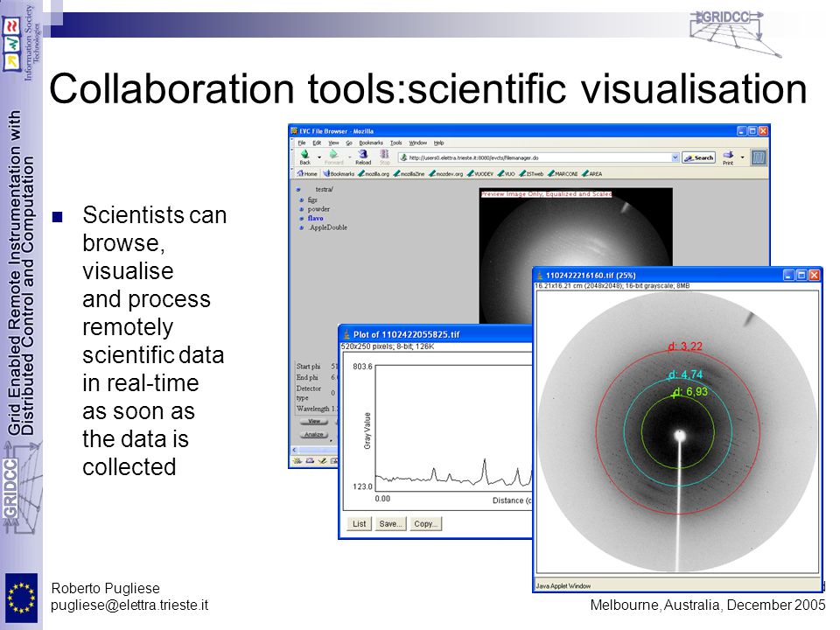Screen dimensions: 840x630
Task: Open the mozdev.org bookmark
Action: (445, 173)
